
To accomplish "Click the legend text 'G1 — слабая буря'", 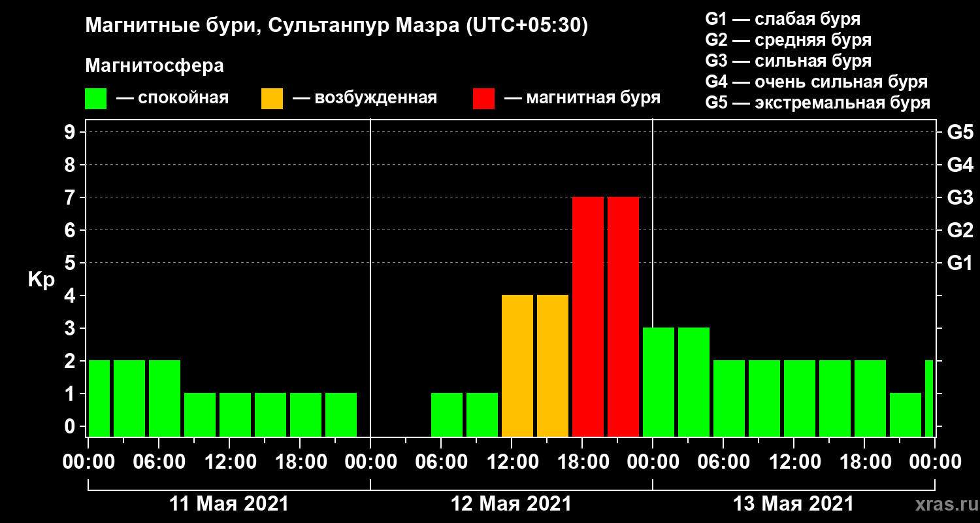I will pyautogui.click(x=783, y=18).
